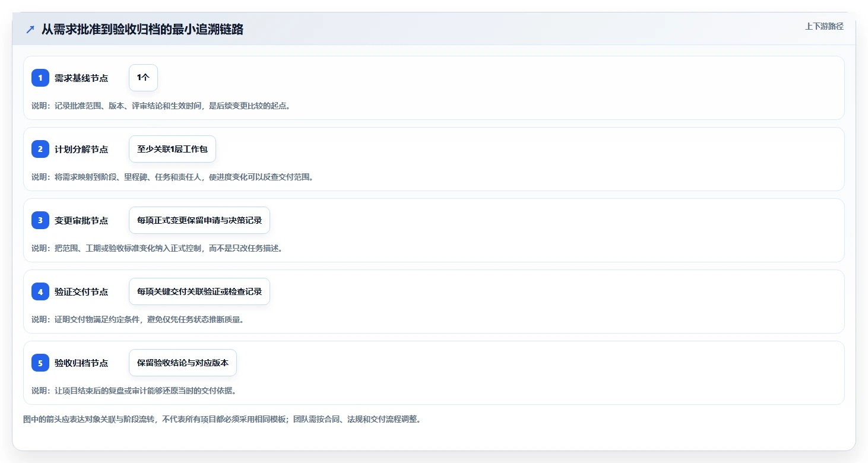Click step badge 5 for 验收归档节点

(x=40, y=363)
